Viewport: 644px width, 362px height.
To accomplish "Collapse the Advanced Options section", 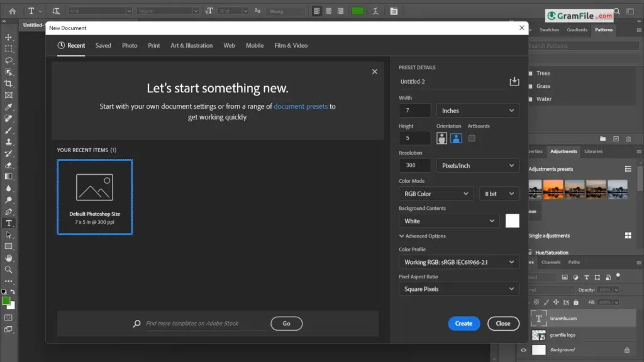I will (422, 236).
